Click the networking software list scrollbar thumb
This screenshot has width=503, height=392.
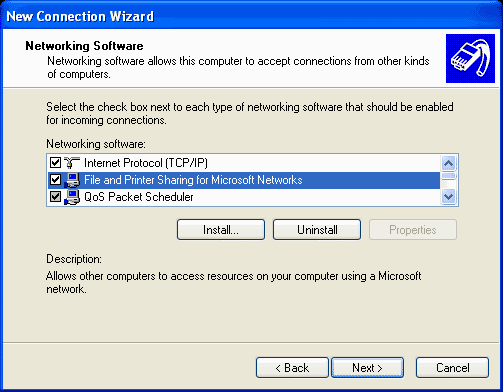pos(449,176)
